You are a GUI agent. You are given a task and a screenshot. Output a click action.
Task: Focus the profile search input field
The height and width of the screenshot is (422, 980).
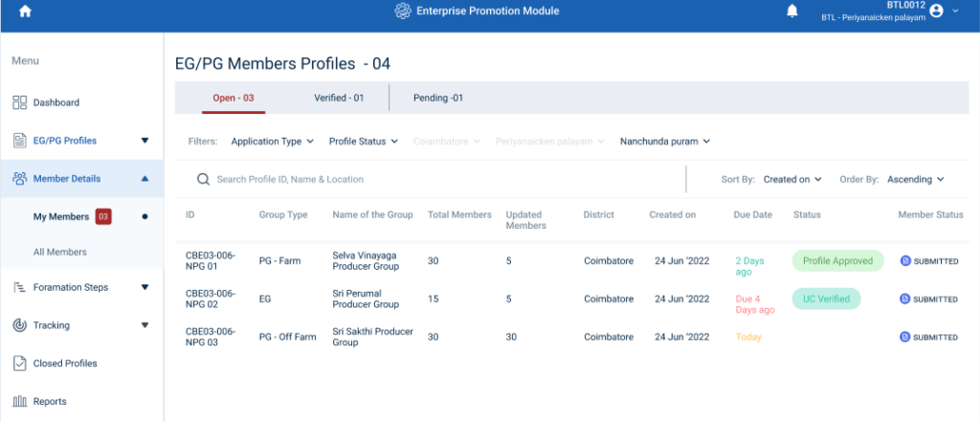(431, 179)
